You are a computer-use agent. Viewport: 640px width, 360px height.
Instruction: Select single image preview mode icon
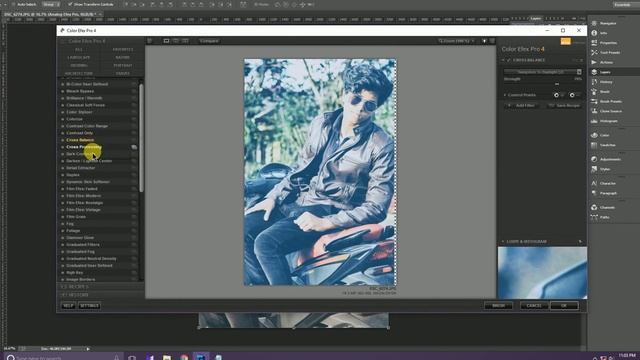[x=166, y=41]
